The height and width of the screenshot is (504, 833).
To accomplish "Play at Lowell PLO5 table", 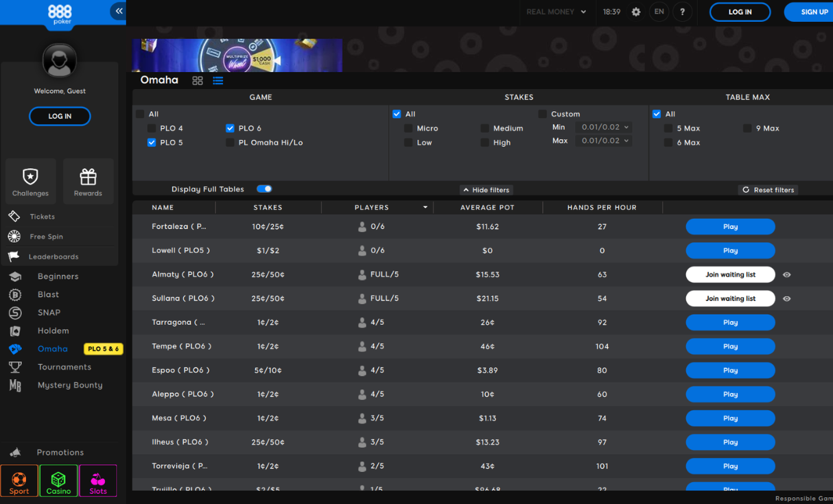I will [x=730, y=251].
